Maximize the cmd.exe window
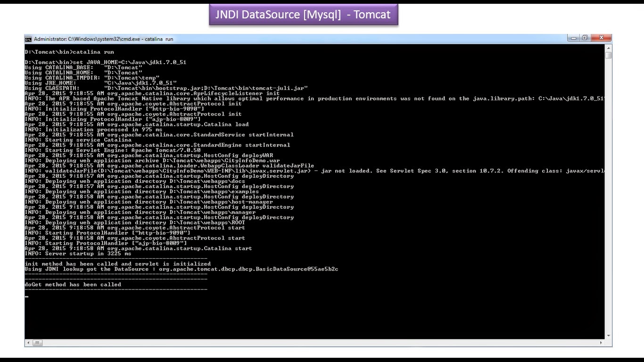 tap(585, 38)
